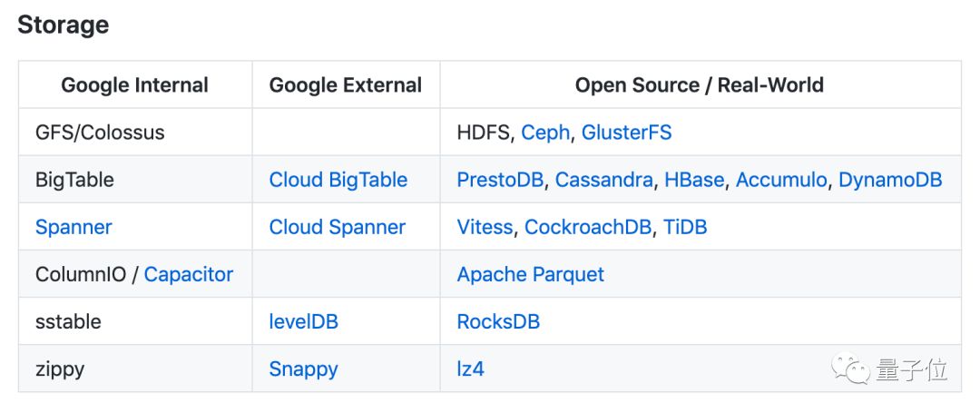This screenshot has width=980, height=413.
Task: Click the Capacitor link
Action: pyautogui.click(x=189, y=274)
